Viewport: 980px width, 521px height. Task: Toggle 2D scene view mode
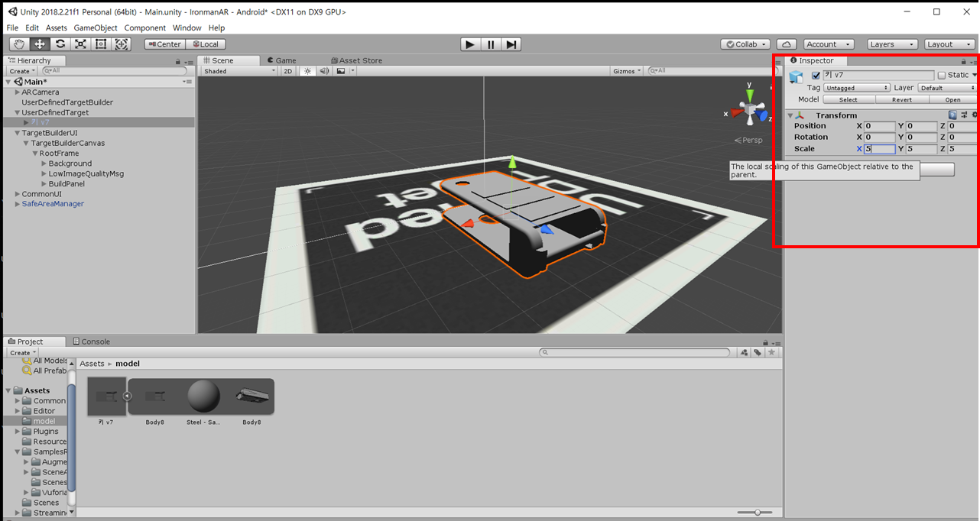(288, 71)
